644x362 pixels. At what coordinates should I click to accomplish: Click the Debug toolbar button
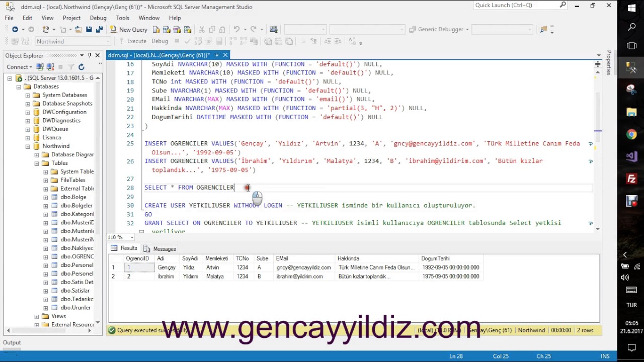click(x=159, y=41)
